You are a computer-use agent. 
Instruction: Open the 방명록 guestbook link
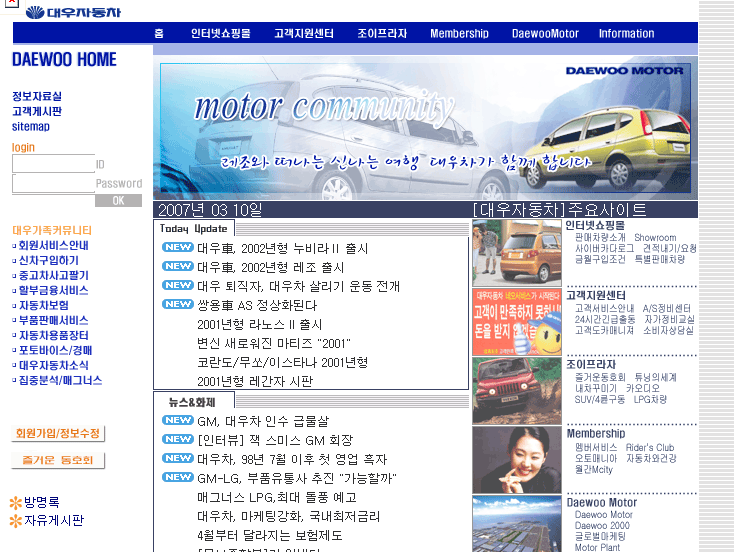point(42,502)
